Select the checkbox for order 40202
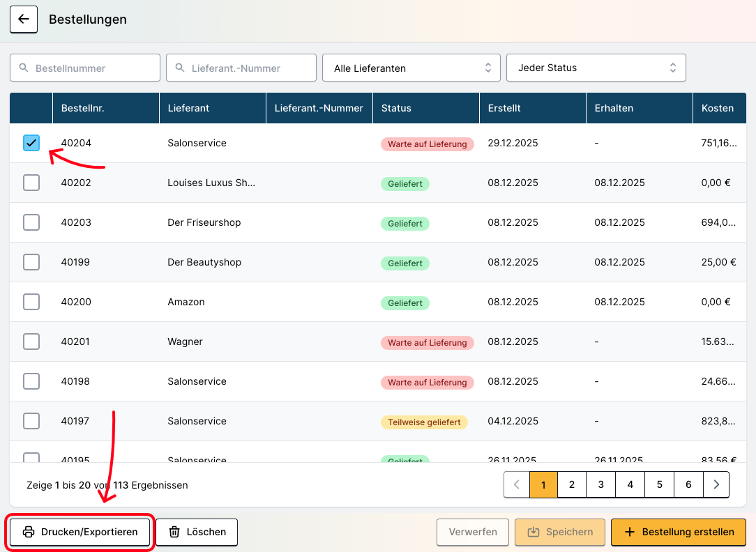The width and height of the screenshot is (756, 552). (31, 183)
